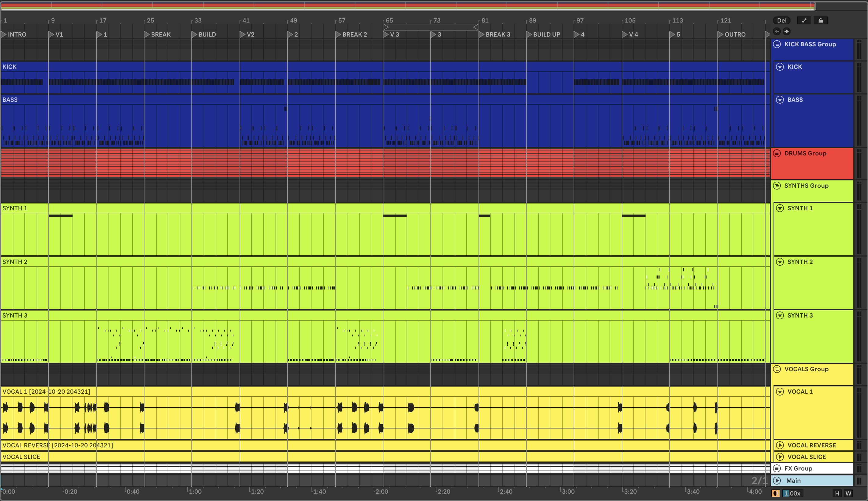Screen dimensions: 868x501
Task: Click the 1.00x zoom factor field
Action: point(793,493)
